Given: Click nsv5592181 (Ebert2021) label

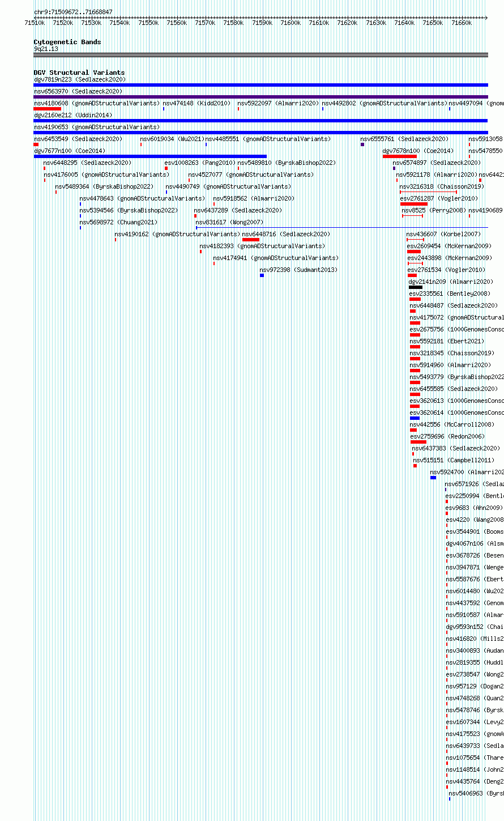Looking at the screenshot, I should click(447, 341).
